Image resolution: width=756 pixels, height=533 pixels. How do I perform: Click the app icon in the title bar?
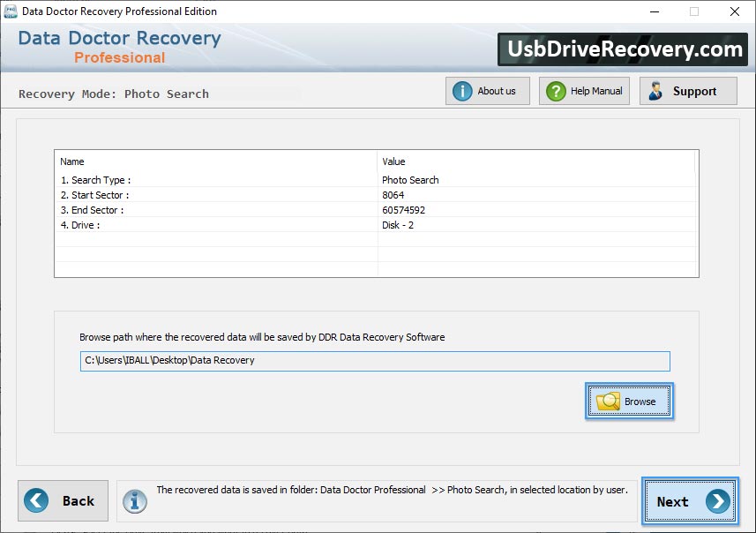(10, 11)
